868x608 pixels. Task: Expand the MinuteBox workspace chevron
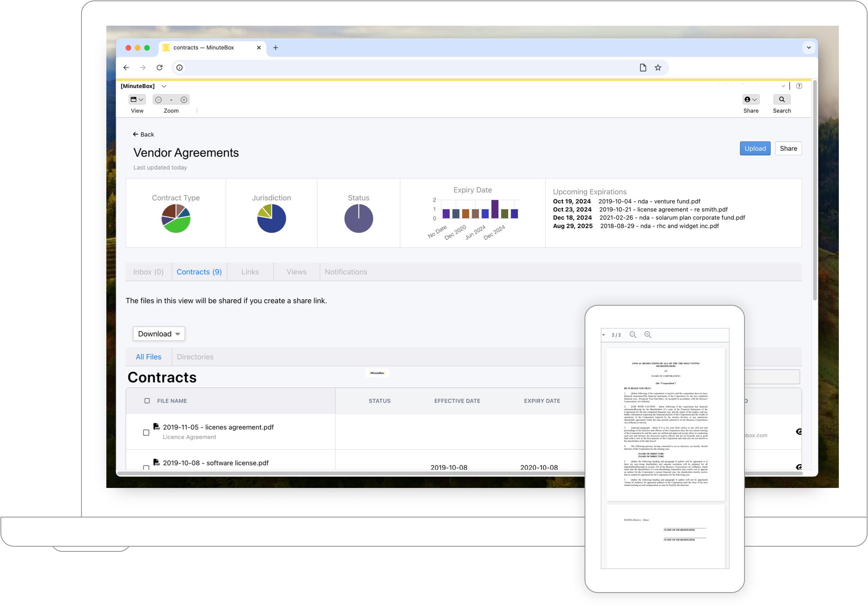(164, 86)
